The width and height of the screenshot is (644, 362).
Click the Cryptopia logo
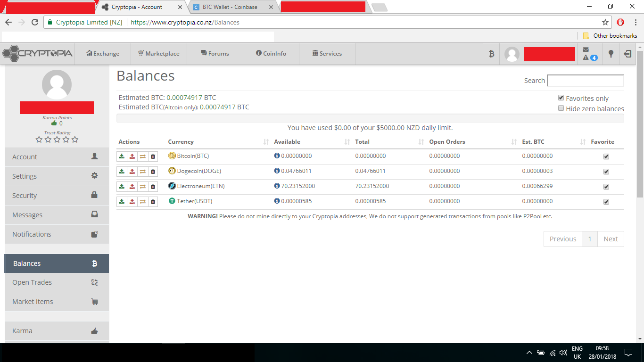(38, 53)
